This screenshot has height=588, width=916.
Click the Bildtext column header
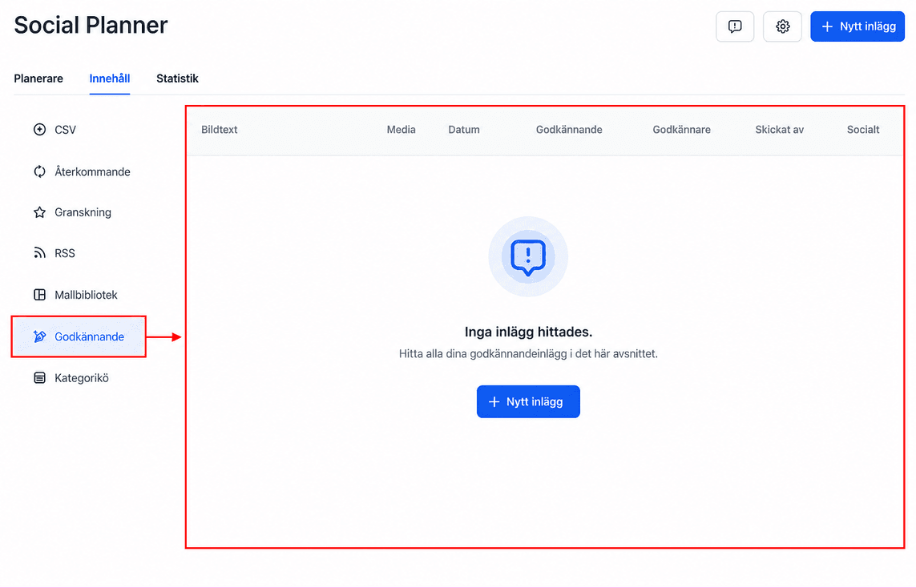click(219, 130)
